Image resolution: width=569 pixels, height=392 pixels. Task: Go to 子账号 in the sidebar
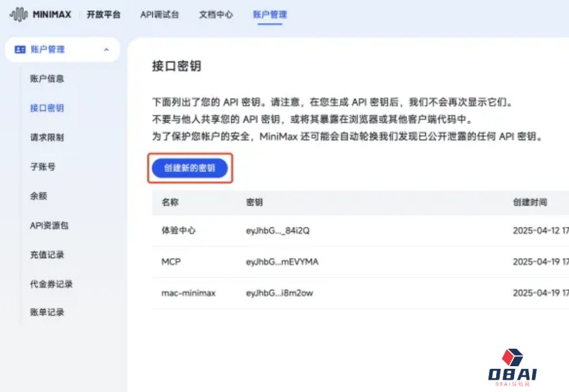tap(43, 166)
